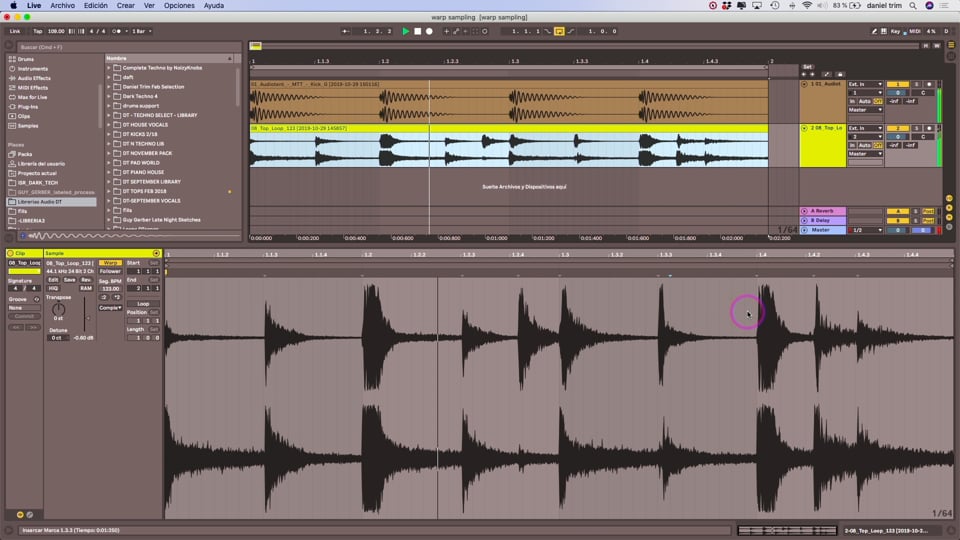Click the Follow playback icon
This screenshot has width=960, height=540.
click(346, 31)
